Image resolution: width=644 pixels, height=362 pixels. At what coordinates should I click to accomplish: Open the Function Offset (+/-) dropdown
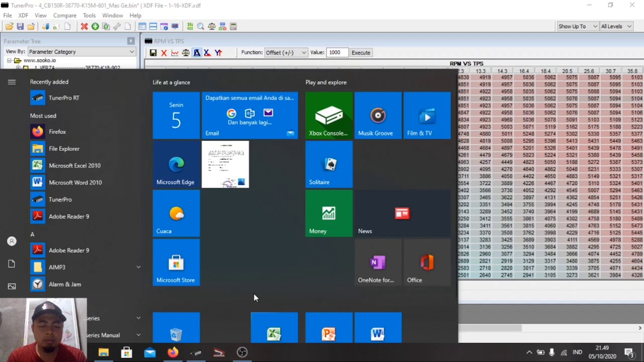click(x=286, y=53)
